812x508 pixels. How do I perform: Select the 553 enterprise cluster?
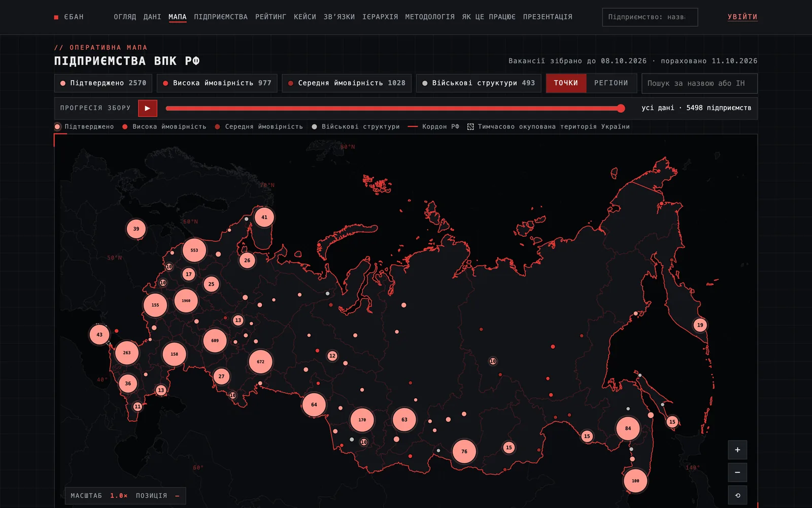point(194,250)
